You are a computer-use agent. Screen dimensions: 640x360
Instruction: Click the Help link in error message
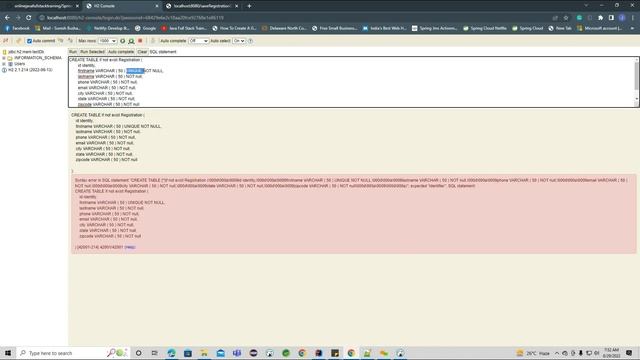[x=130, y=247]
